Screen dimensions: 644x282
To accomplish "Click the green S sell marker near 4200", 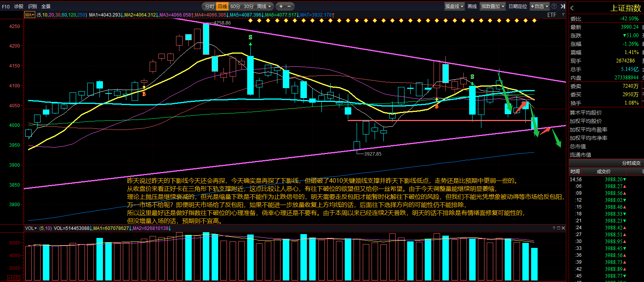I will tap(250, 38).
